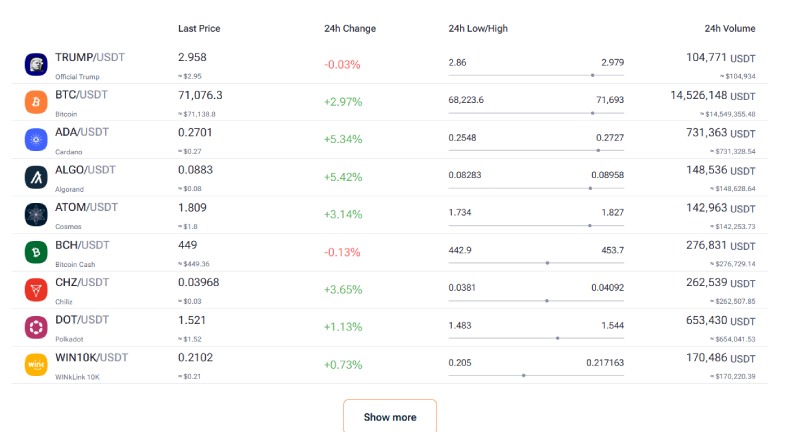
Task: Click the orange Bitcoin icon
Action: pyautogui.click(x=36, y=102)
